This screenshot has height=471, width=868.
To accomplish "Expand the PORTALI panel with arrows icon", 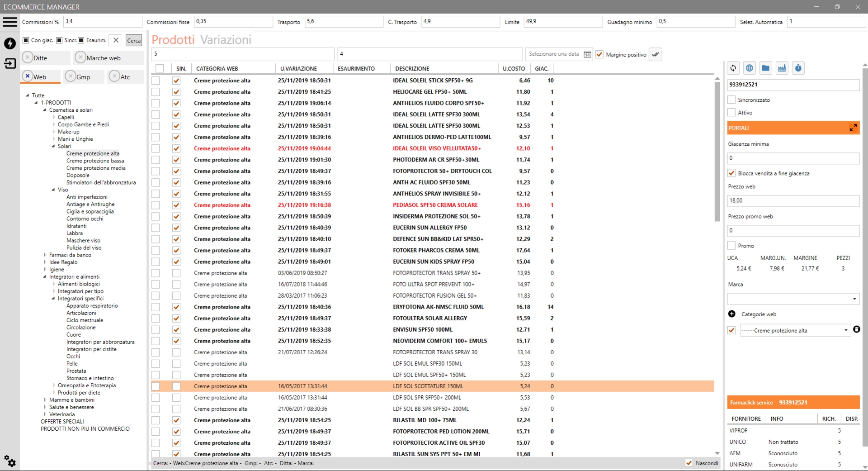I will pyautogui.click(x=853, y=128).
